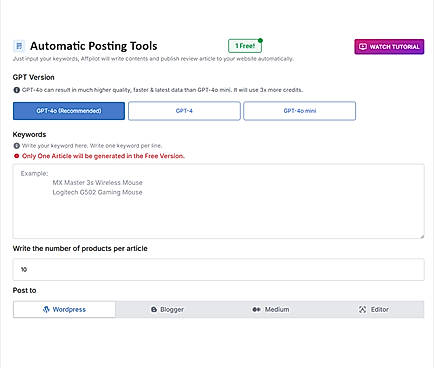Screen dimensions: 434x368
Task: Click the Write the number of products label
Action: point(80,249)
